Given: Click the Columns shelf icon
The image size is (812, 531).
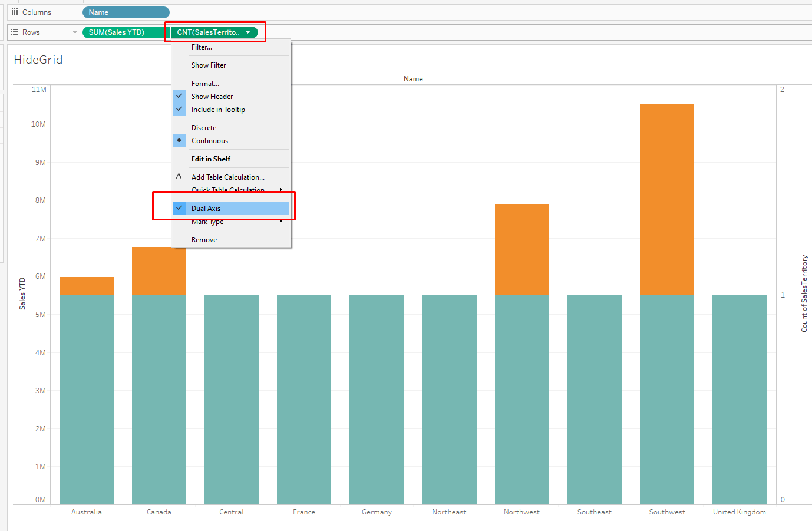Looking at the screenshot, I should click(15, 12).
